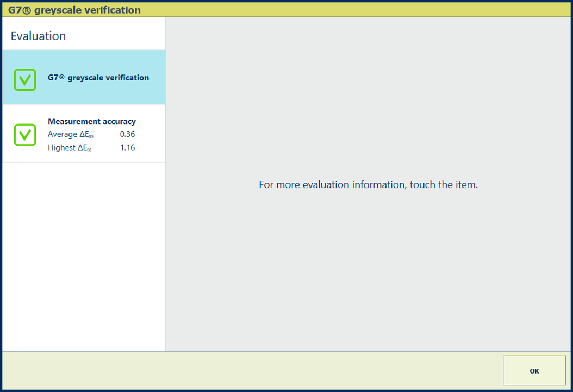Click the green checkmark beside Measurement accuracy
The width and height of the screenshot is (573, 392).
coord(25,135)
